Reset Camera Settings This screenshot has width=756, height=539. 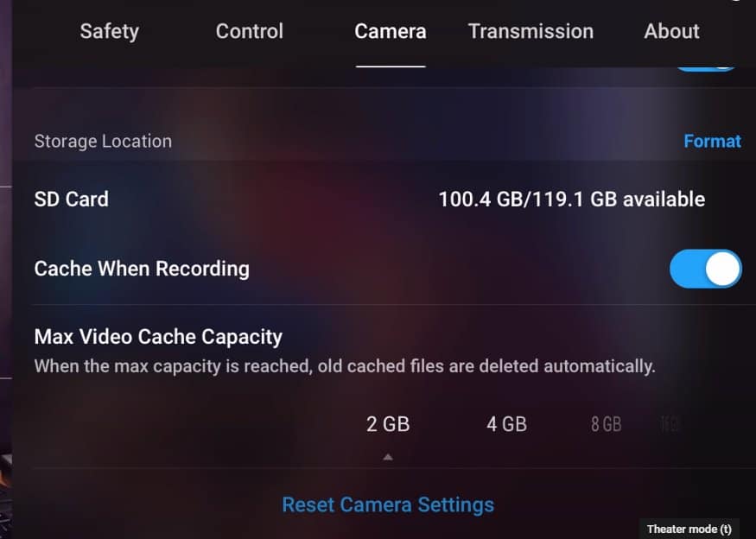(388, 504)
